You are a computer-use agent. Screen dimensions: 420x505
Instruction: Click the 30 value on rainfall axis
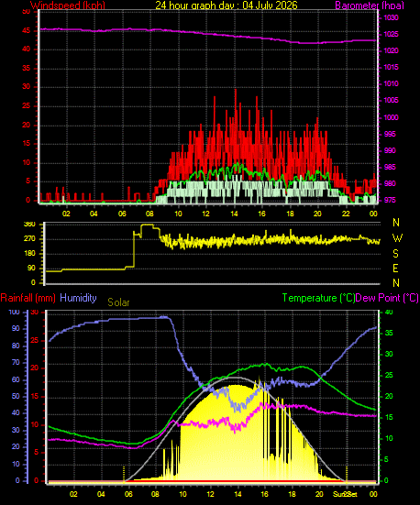(x=35, y=313)
